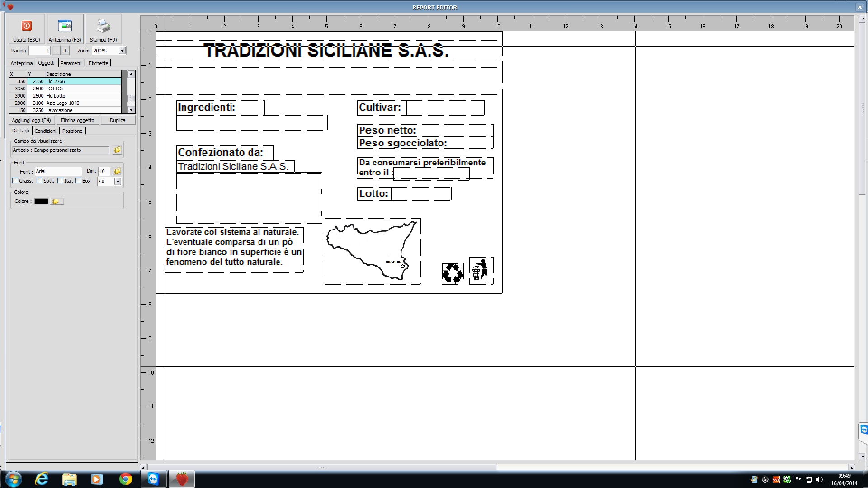This screenshot has height=488, width=868.
Task: Switch to TeamViewer in the taskbar
Action: coord(153,479)
